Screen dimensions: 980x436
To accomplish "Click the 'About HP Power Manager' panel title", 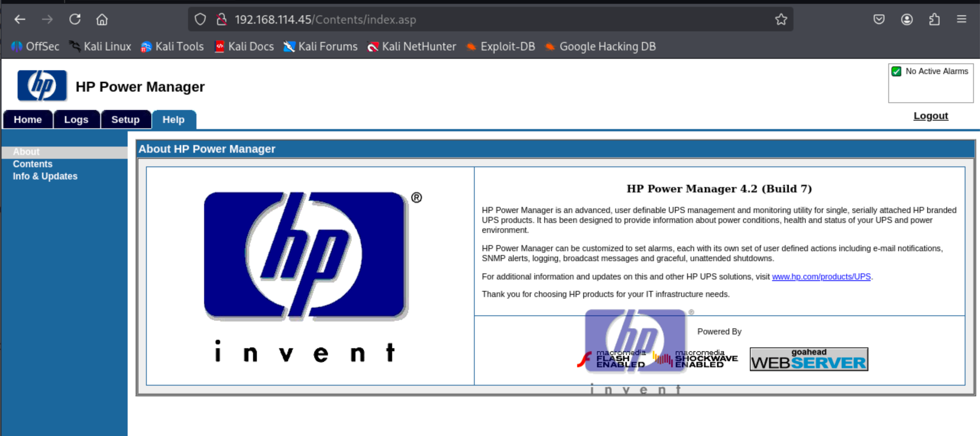I will (x=207, y=149).
